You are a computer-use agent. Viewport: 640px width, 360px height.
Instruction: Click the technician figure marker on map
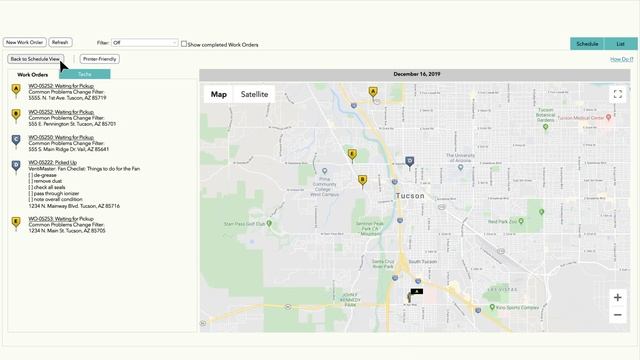(x=410, y=297)
